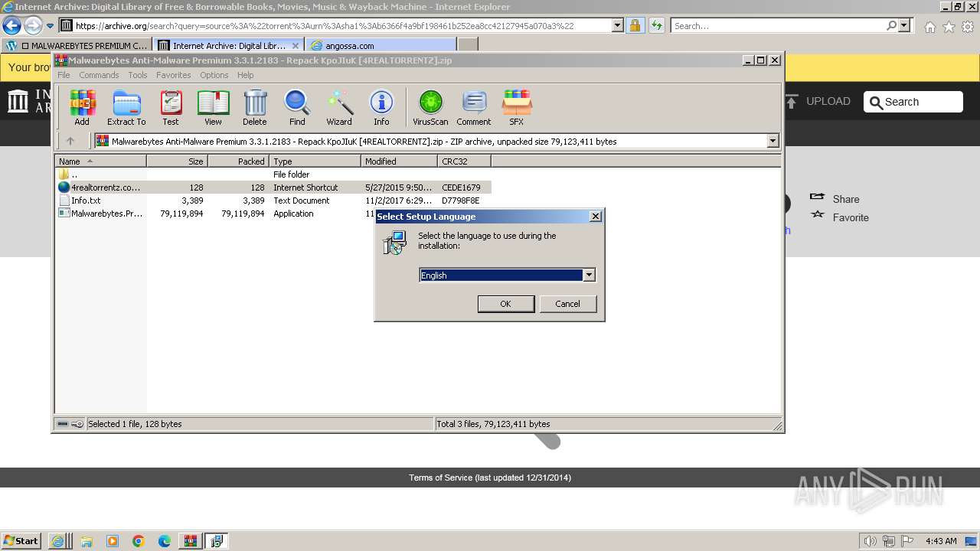This screenshot has height=551, width=980.
Task: Run VirusScan from the toolbar
Action: (430, 107)
